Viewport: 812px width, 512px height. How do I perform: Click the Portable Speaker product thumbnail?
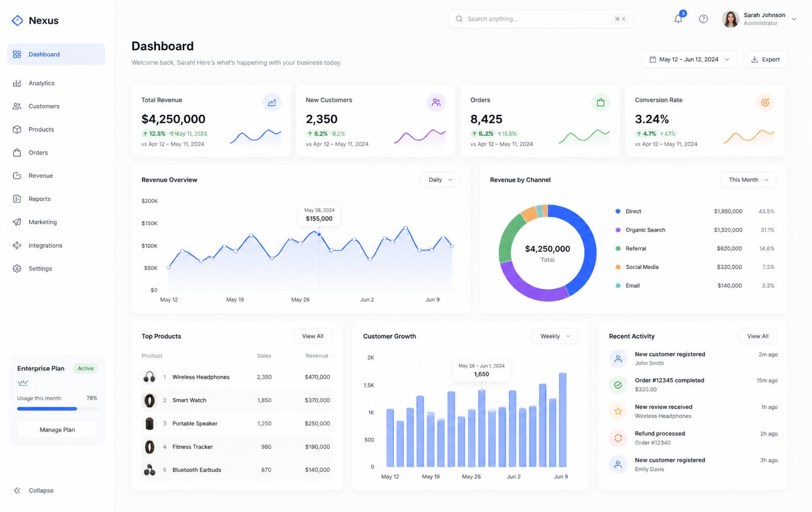(x=149, y=424)
